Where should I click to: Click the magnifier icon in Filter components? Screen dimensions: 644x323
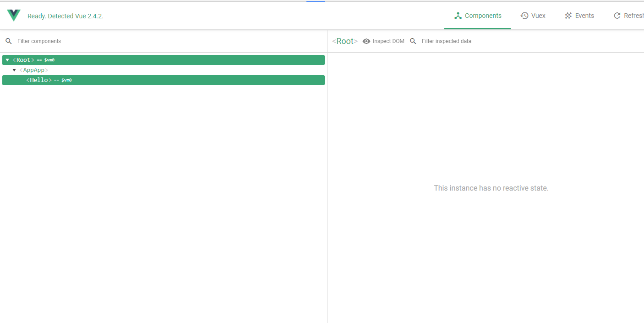click(x=8, y=41)
